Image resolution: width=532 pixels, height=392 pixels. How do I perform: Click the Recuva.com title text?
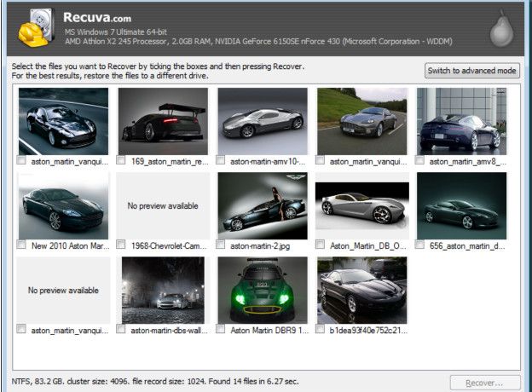click(97, 17)
